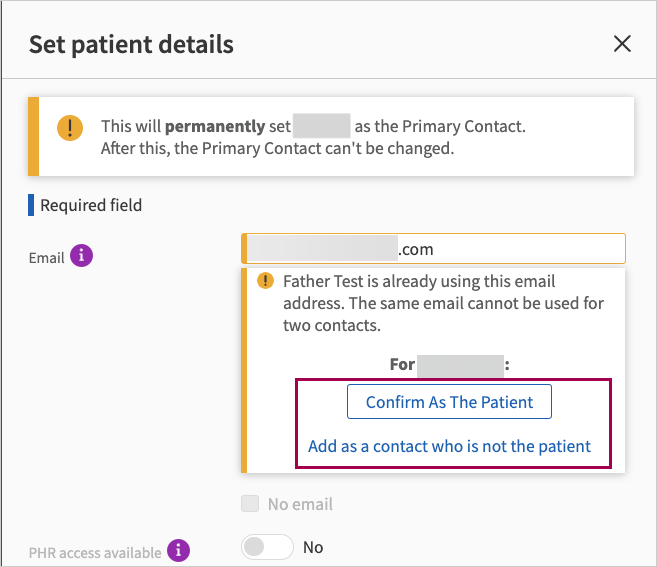The image size is (657, 567).
Task: Click the blue Required field marker
Action: 32,205
